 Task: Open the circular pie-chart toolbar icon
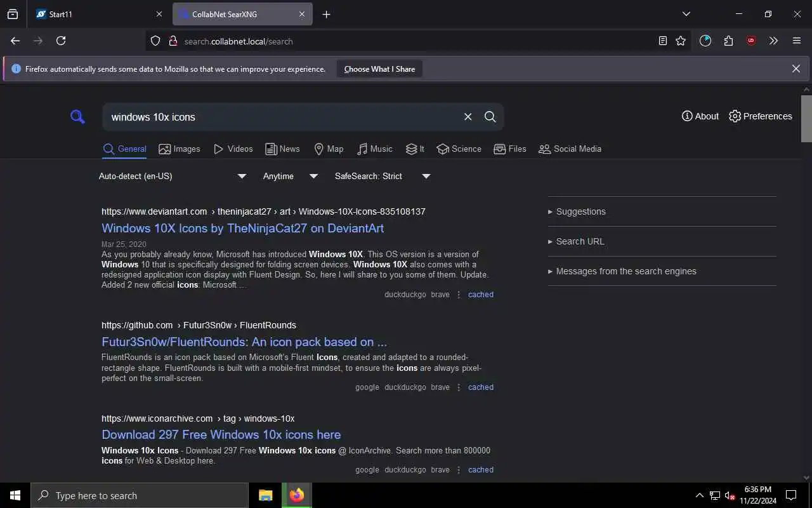tap(705, 41)
